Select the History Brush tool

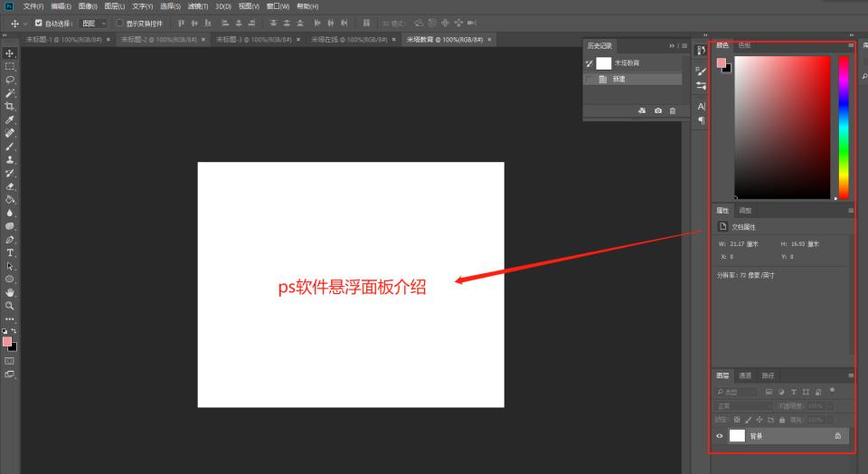9,173
